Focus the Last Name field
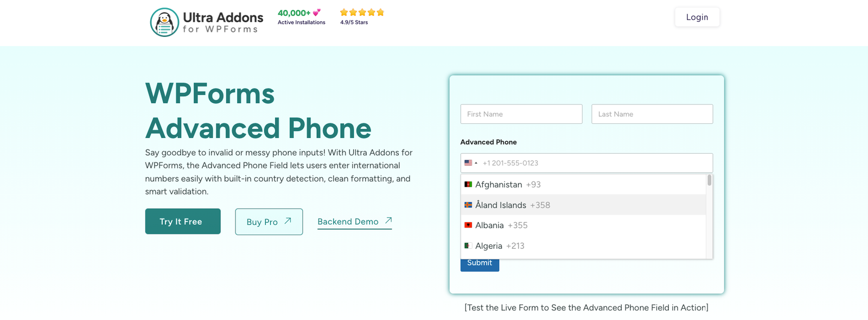The image size is (868, 320). pyautogui.click(x=652, y=114)
